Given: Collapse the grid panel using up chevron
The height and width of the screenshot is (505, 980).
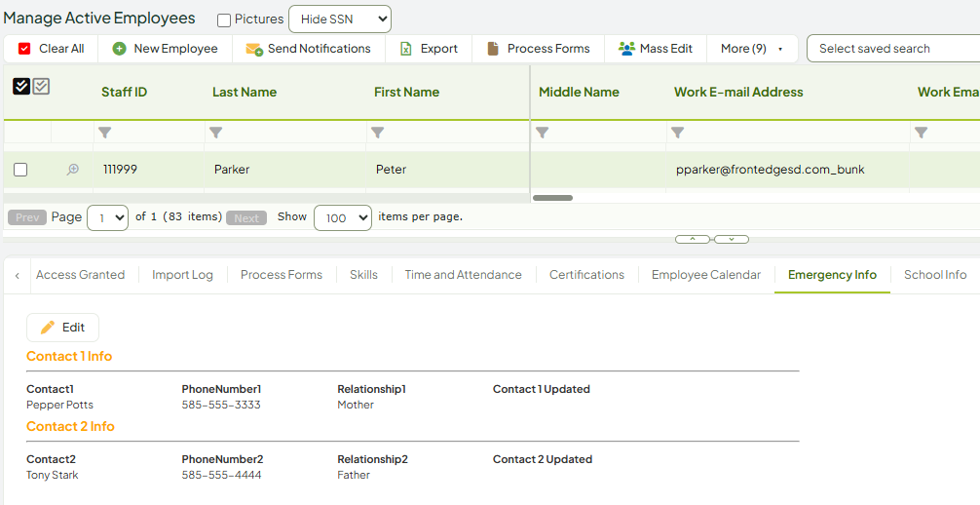Looking at the screenshot, I should pos(693,239).
